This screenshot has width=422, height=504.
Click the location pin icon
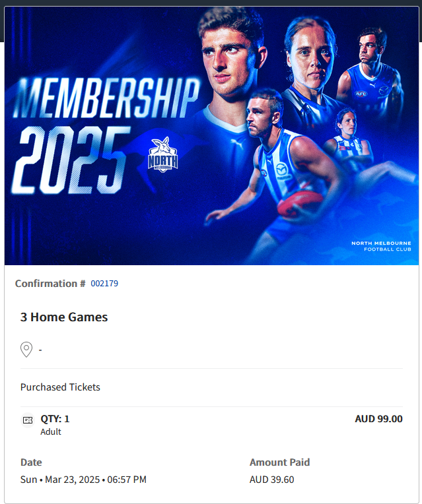coord(26,349)
